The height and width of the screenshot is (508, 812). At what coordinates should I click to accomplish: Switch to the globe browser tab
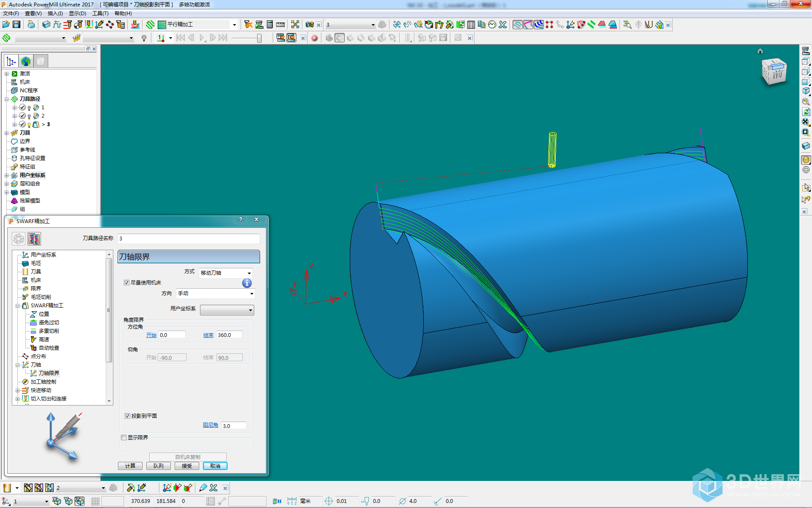pos(26,61)
